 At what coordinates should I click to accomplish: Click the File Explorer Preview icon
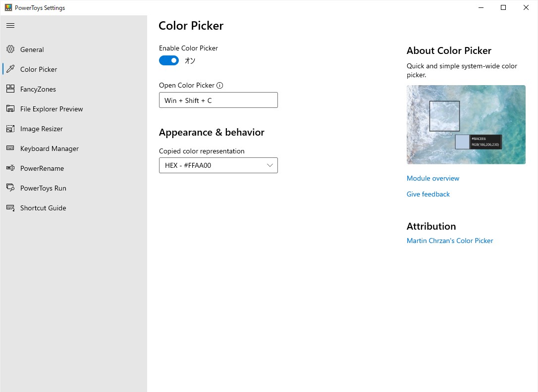[x=10, y=109]
